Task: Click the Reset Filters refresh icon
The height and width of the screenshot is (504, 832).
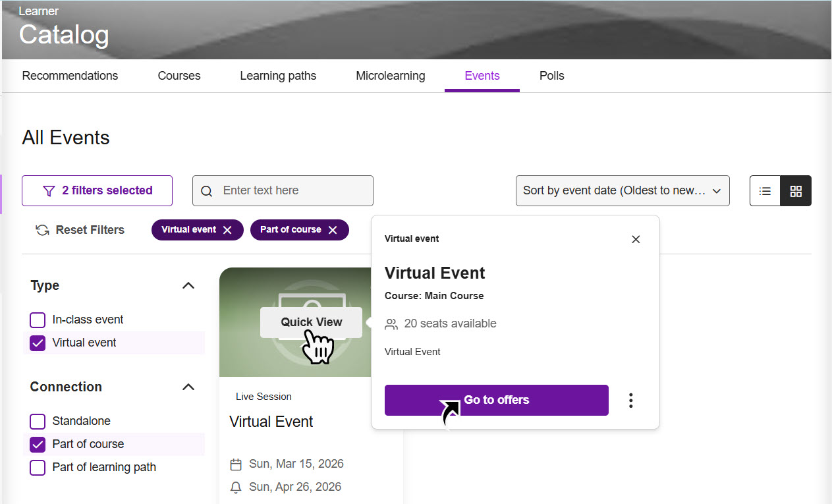Action: (x=42, y=230)
